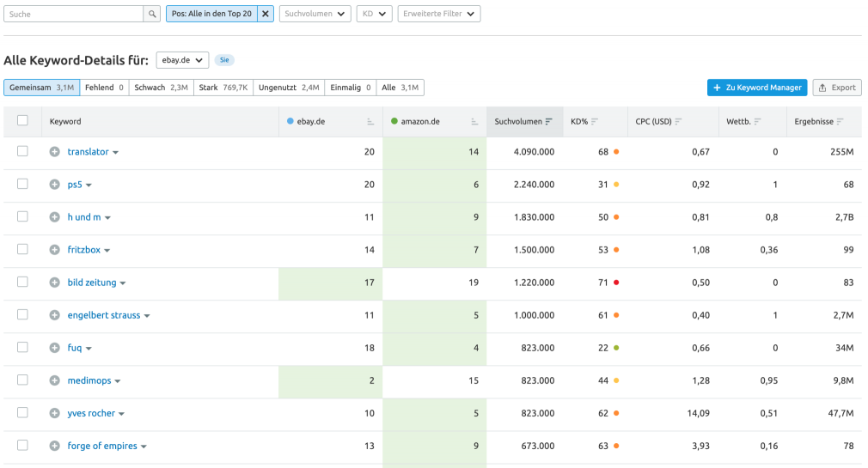Click the red KD dot for 'bild zeitung'
This screenshot has width=868, height=468.
(616, 283)
